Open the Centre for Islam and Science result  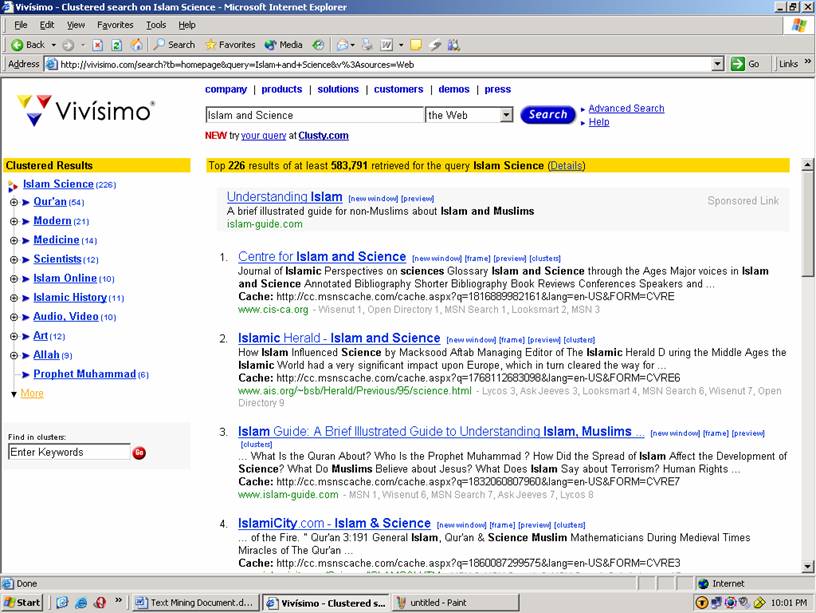tap(322, 257)
